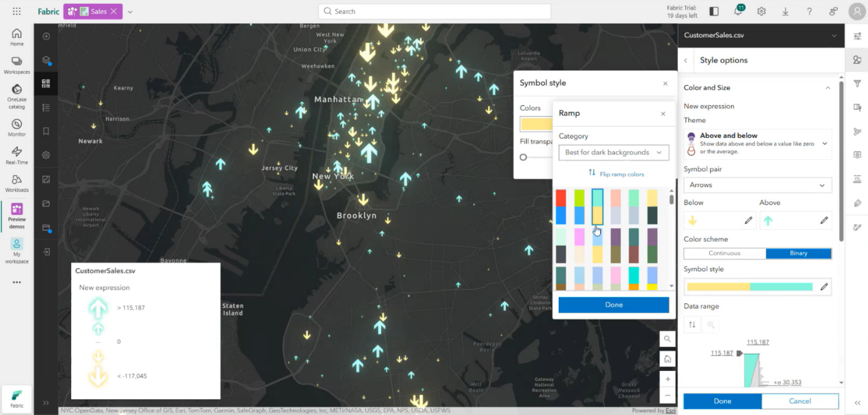This screenshot has height=415, width=868.
Task: Open the Filter panel in Style options sidebar
Action: coord(857,83)
